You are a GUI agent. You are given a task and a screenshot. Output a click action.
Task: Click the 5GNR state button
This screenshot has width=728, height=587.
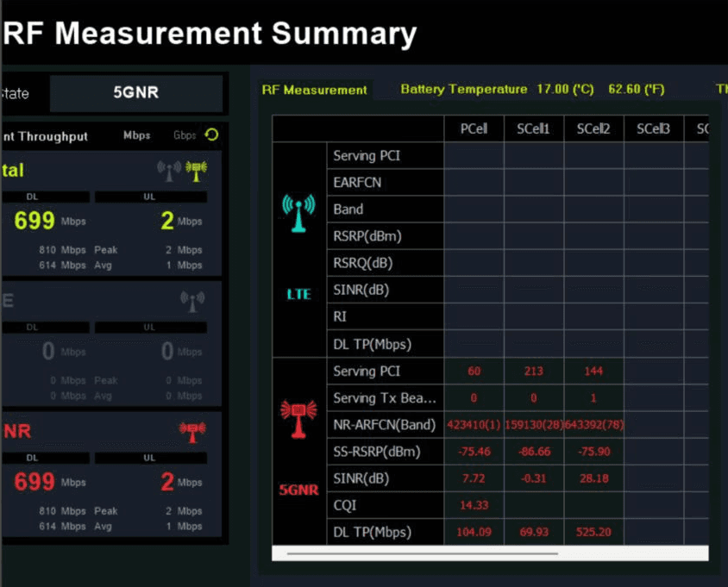click(x=136, y=92)
